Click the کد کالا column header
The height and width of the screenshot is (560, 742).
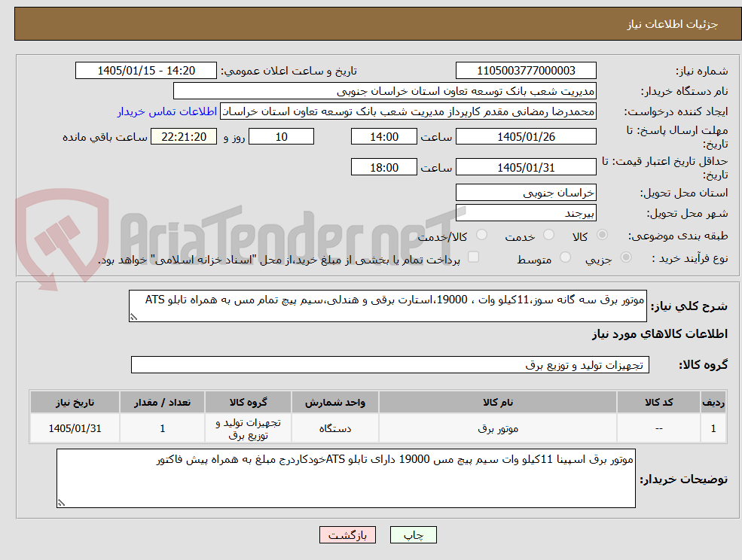point(658,403)
